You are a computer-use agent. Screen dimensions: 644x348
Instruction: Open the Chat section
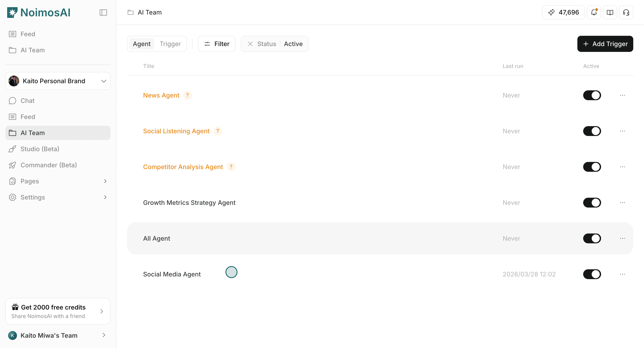28,100
